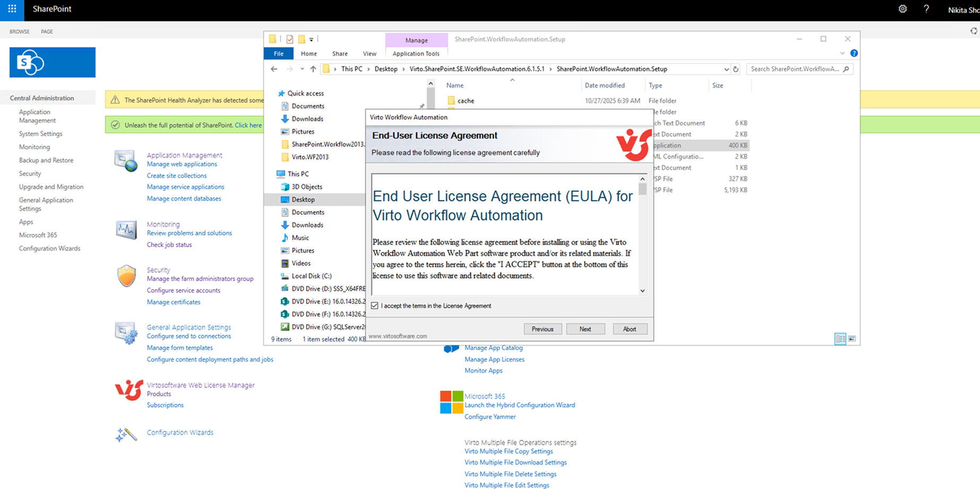Click the Microsoft 365 colored squares icon
Viewport: 980px width, 489px height.
coord(451,402)
